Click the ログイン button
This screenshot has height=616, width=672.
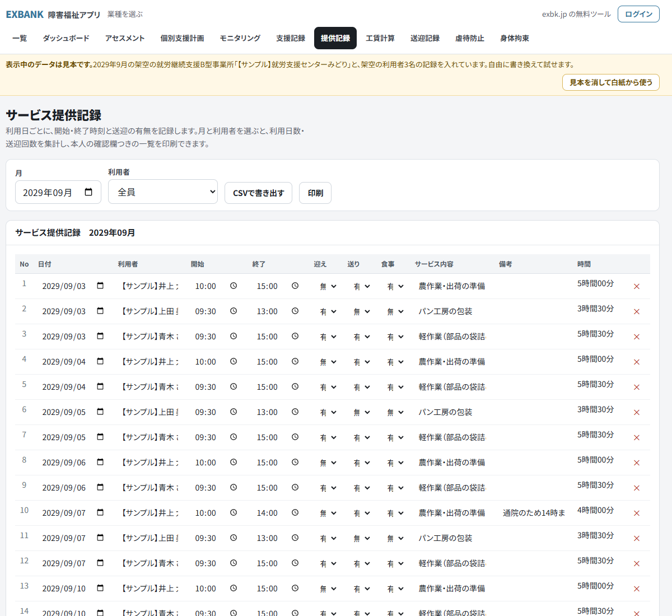[x=638, y=14]
